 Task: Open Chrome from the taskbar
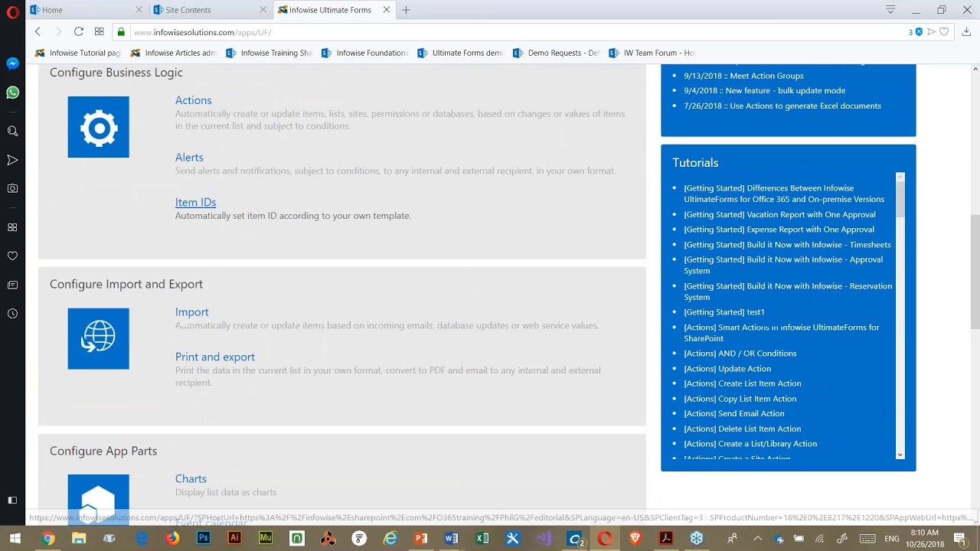[47, 538]
